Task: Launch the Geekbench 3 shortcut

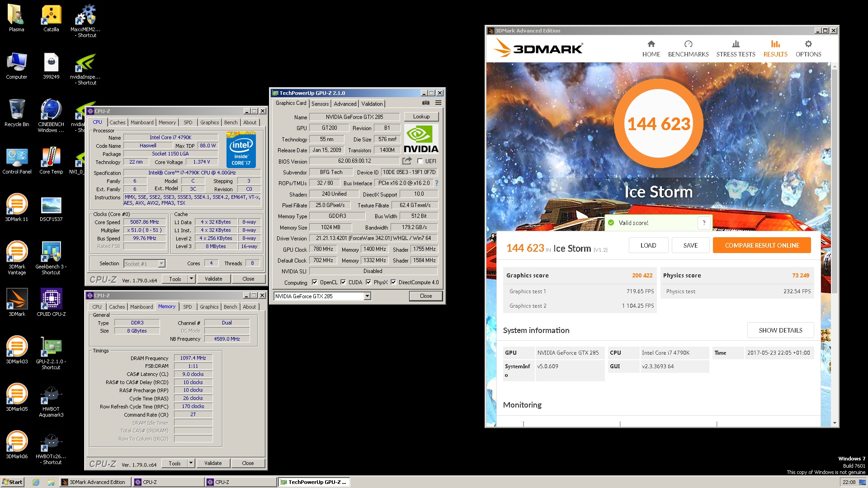Action: 51,258
